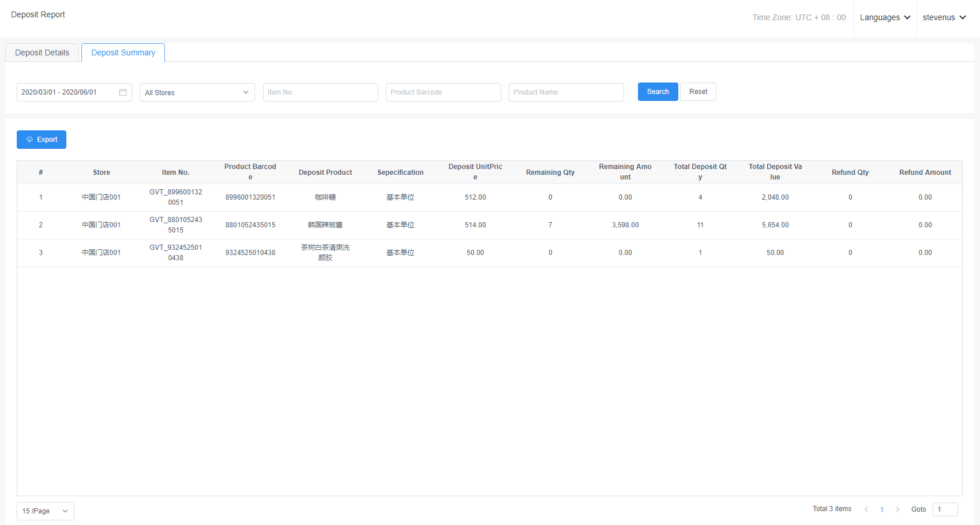Switch to the Deposit Details tab
This screenshot has height=525, width=980.
click(x=42, y=52)
